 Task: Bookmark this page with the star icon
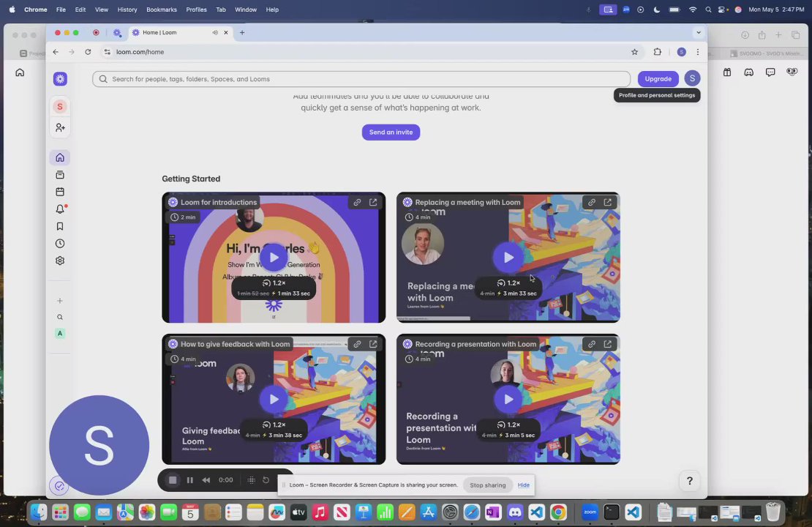click(634, 52)
